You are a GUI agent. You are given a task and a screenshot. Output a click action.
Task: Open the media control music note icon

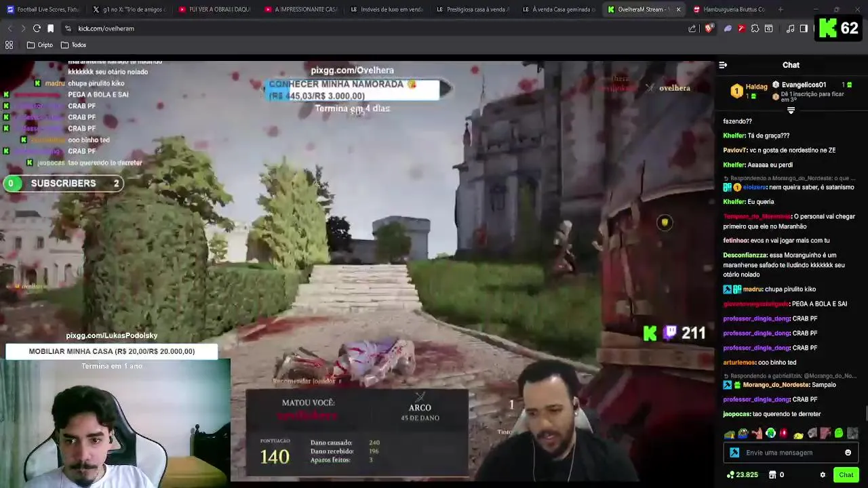point(790,28)
